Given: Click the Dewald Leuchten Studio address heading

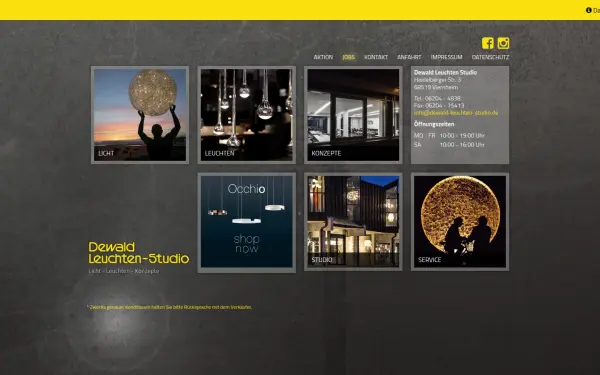Looking at the screenshot, I should pyautogui.click(x=445, y=72).
